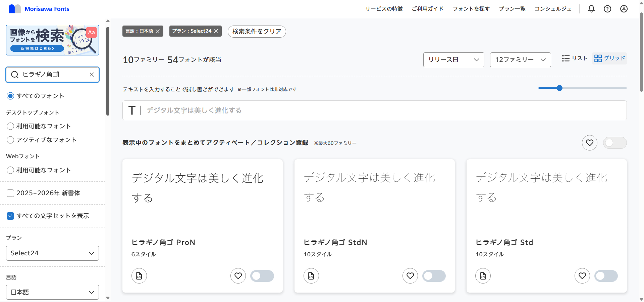The image size is (644, 302).
Task: Activate ヒラギノ角ゴ Std toggle
Action: (606, 276)
